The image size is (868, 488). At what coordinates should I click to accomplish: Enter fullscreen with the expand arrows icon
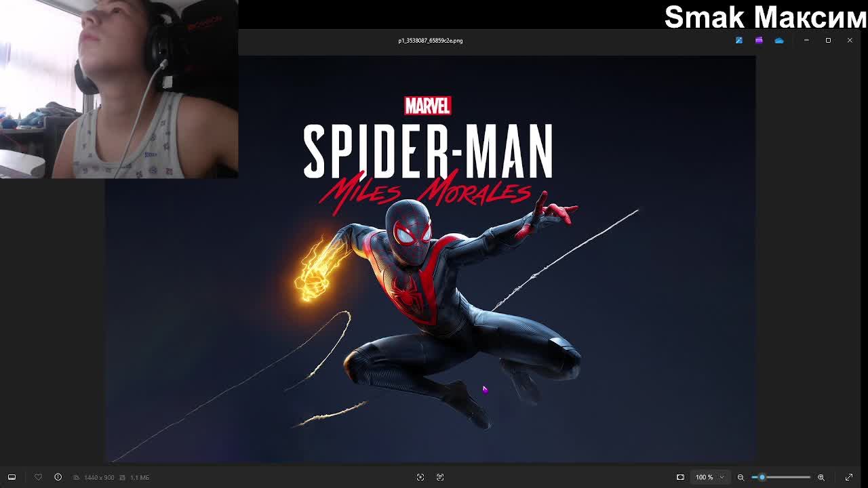[x=849, y=477]
